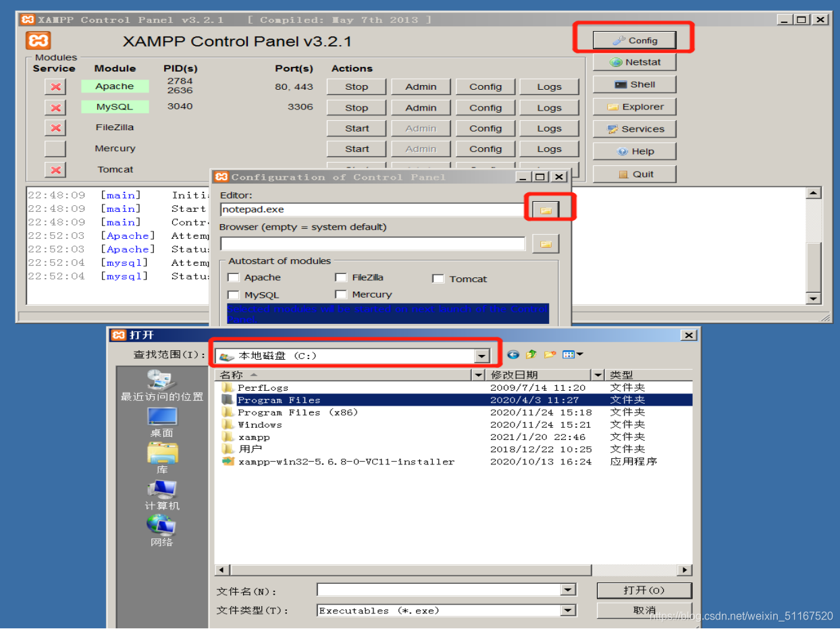Enable Apache autostart checkbox
This screenshot has width=840, height=629.
234,277
